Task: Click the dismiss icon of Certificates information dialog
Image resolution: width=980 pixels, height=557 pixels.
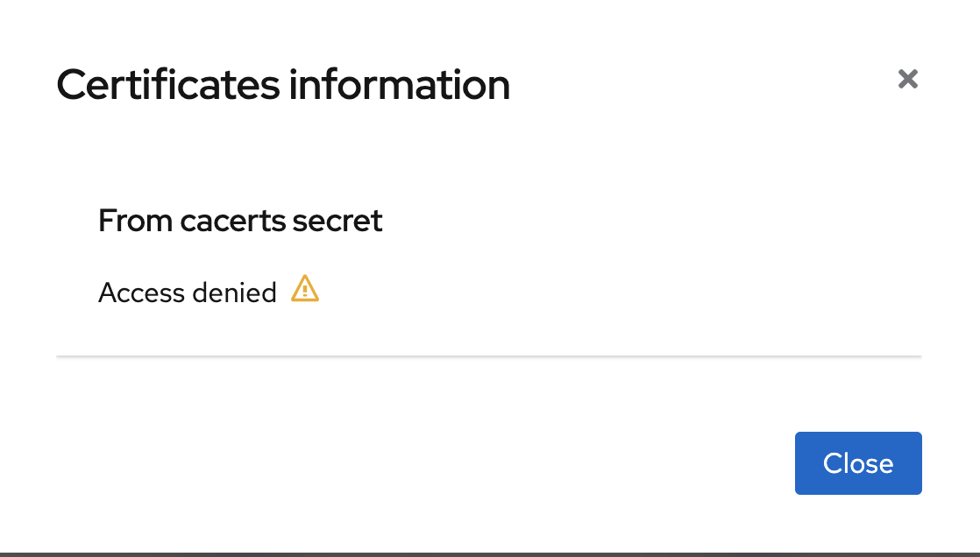Action: [x=907, y=80]
